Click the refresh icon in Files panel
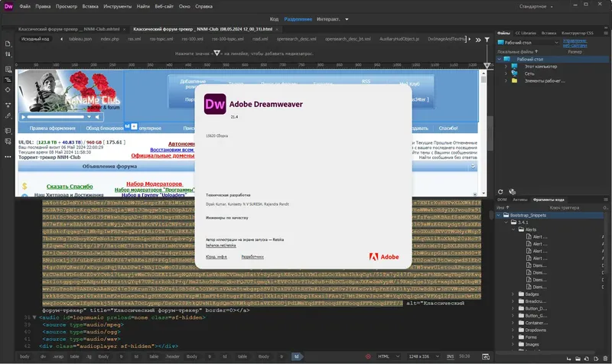This screenshot has height=364, width=612. pyautogui.click(x=500, y=191)
